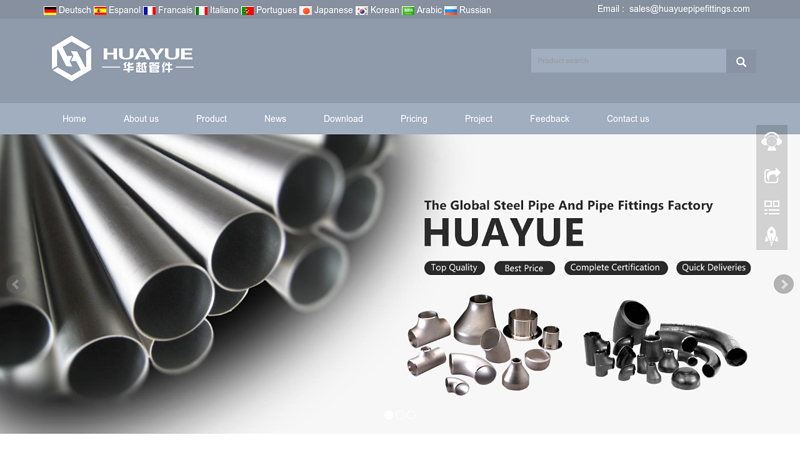
Task: Open customer service headset icon
Action: tap(771, 141)
